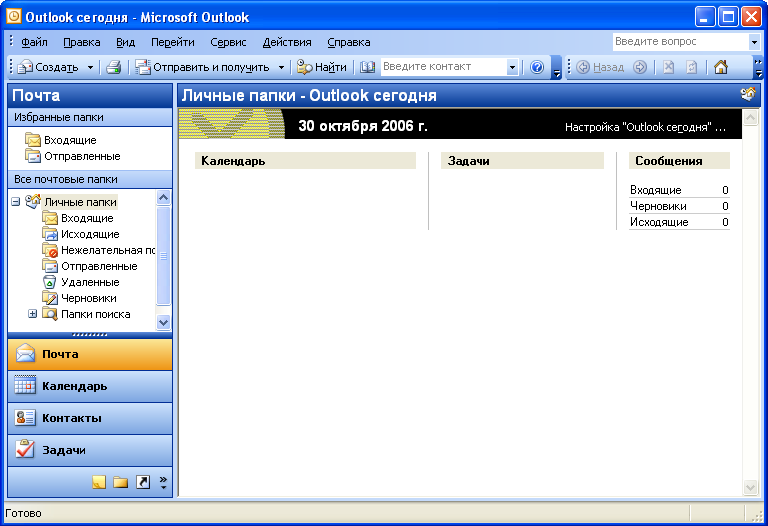768x526 pixels.
Task: Open the Сервис menu
Action: (x=228, y=42)
